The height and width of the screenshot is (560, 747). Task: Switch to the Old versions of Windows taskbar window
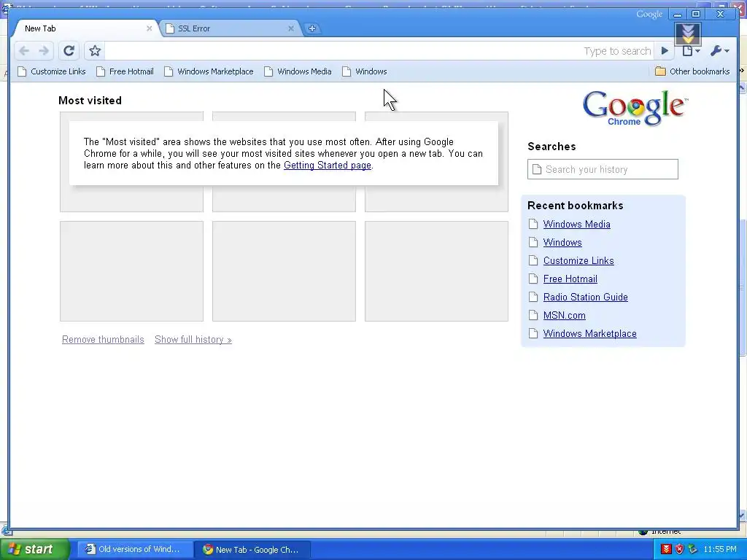(x=134, y=550)
